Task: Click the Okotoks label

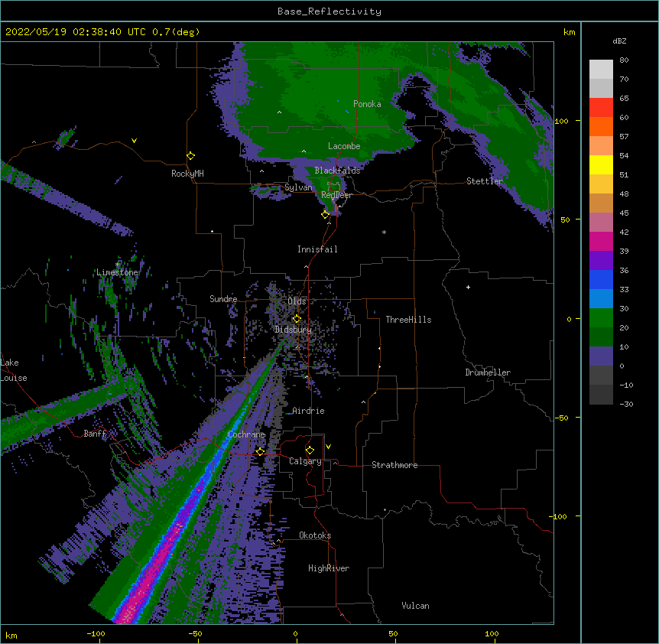Action: click(x=315, y=535)
